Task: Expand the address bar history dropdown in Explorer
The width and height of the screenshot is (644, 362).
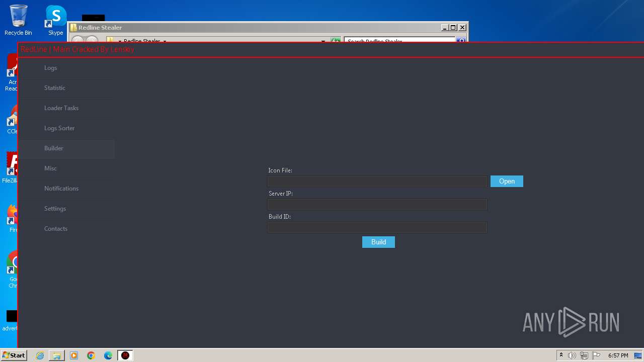Action: click(x=323, y=41)
